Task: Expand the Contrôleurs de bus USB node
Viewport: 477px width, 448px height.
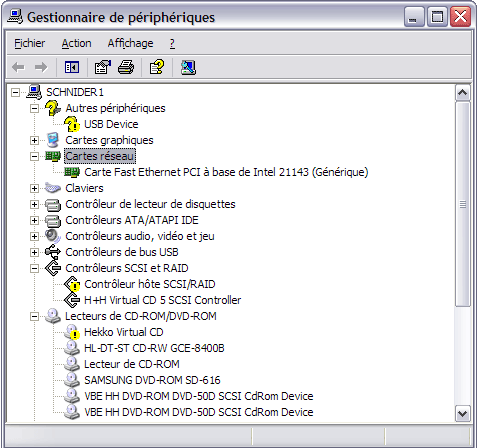Action: tap(34, 252)
